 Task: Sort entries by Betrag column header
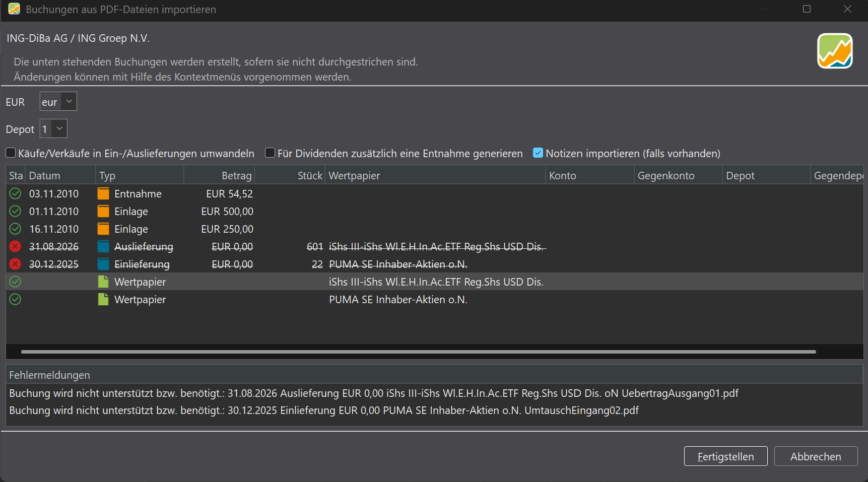pos(219,175)
